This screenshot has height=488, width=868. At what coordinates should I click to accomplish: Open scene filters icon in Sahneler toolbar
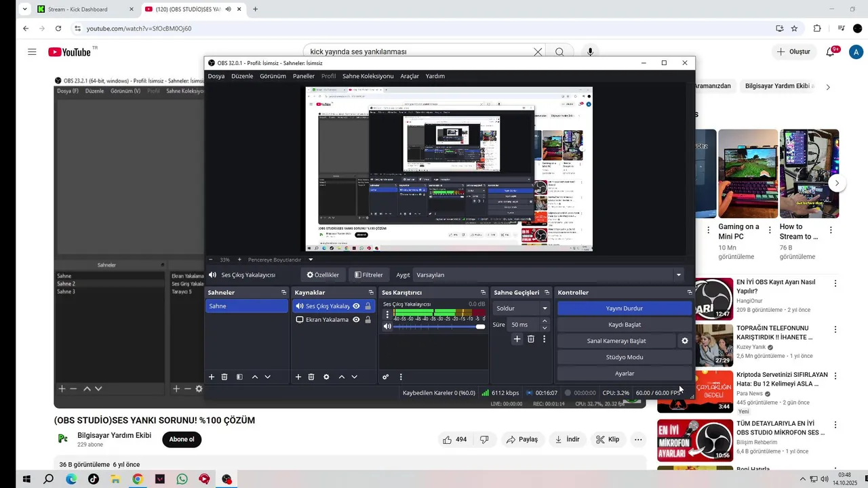[239, 377]
